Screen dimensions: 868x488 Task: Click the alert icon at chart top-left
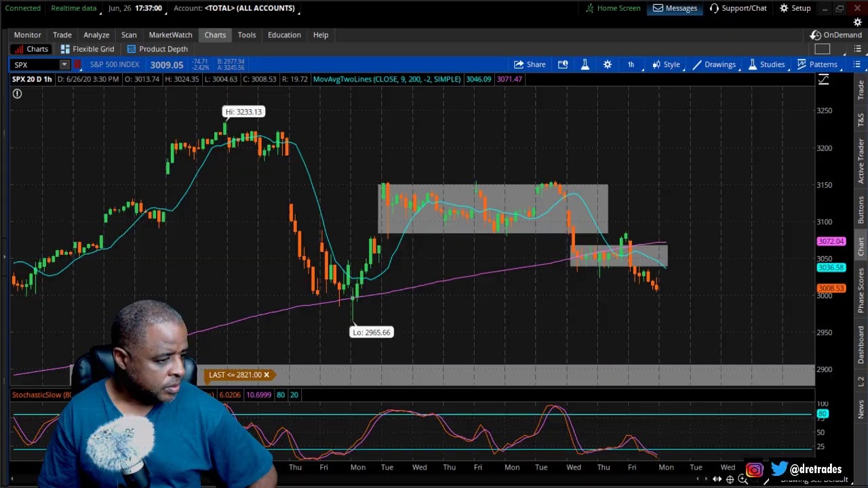click(17, 94)
